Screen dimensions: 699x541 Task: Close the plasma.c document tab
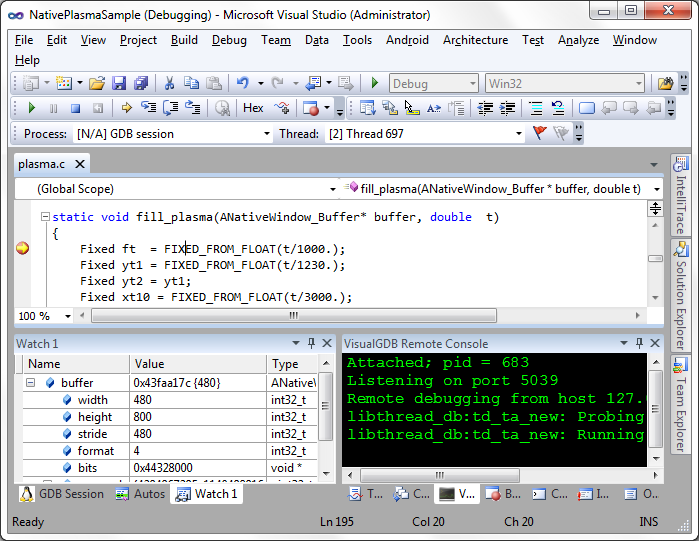point(80,164)
